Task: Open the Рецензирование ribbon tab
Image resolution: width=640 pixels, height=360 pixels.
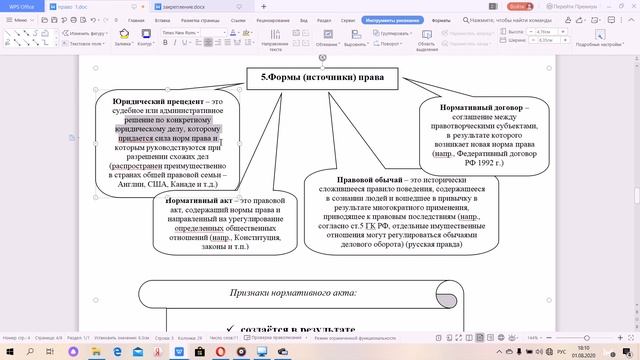Action: coord(273,20)
